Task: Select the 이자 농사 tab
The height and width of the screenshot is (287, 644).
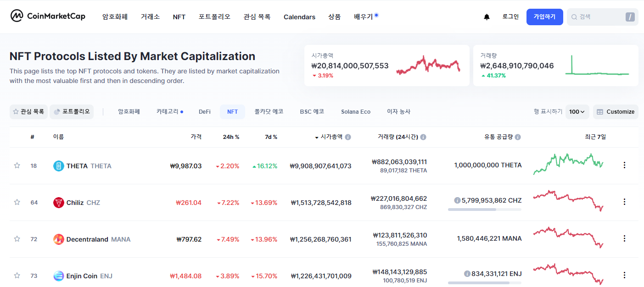Action: click(399, 111)
